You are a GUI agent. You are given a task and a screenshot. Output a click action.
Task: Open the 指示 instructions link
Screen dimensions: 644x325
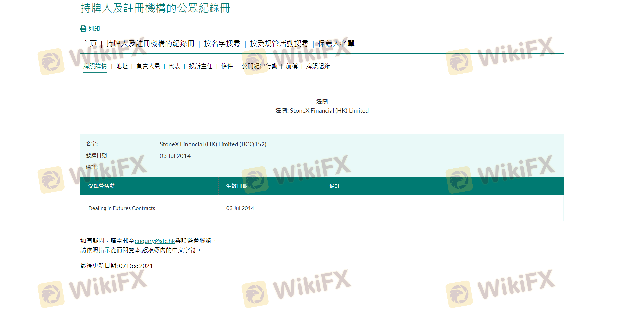tap(104, 250)
